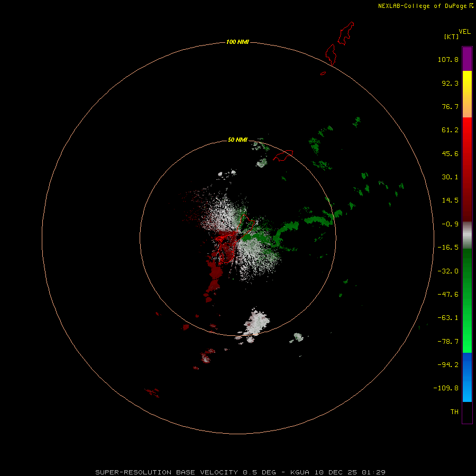Click the -32.0 legend value
This screenshot has width=476, height=476.
(448, 271)
